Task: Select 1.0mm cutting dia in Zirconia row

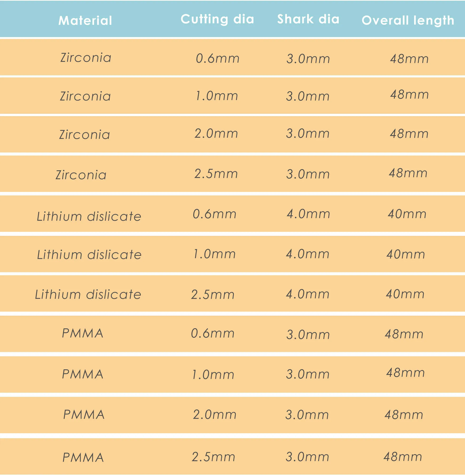Action: (217, 96)
